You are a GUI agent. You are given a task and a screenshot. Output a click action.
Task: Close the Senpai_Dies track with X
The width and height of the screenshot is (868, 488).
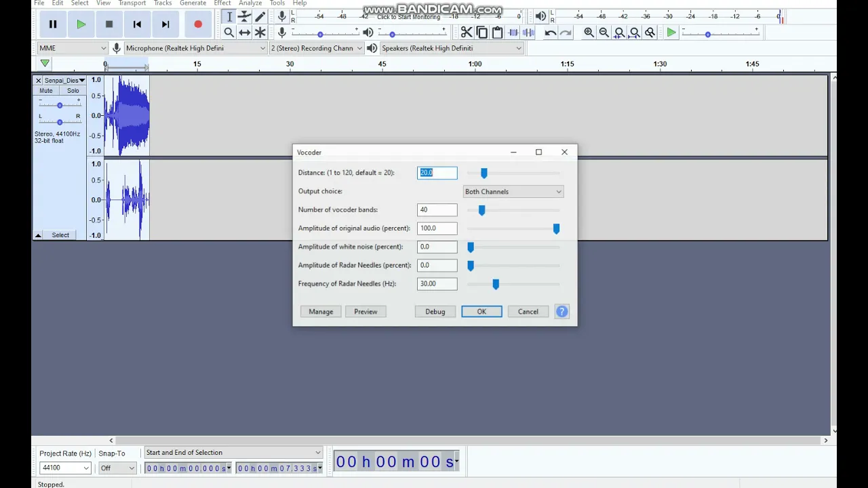(x=38, y=80)
